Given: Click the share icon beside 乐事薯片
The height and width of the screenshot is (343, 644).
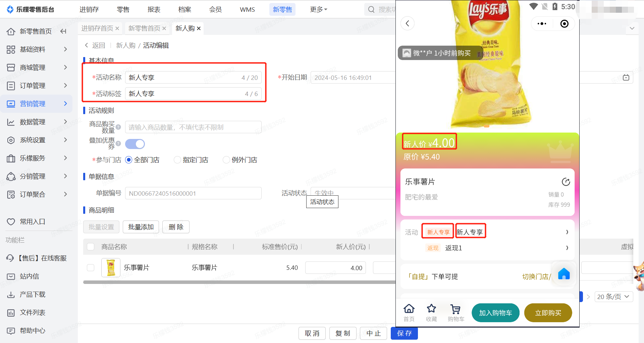Looking at the screenshot, I should tap(566, 182).
